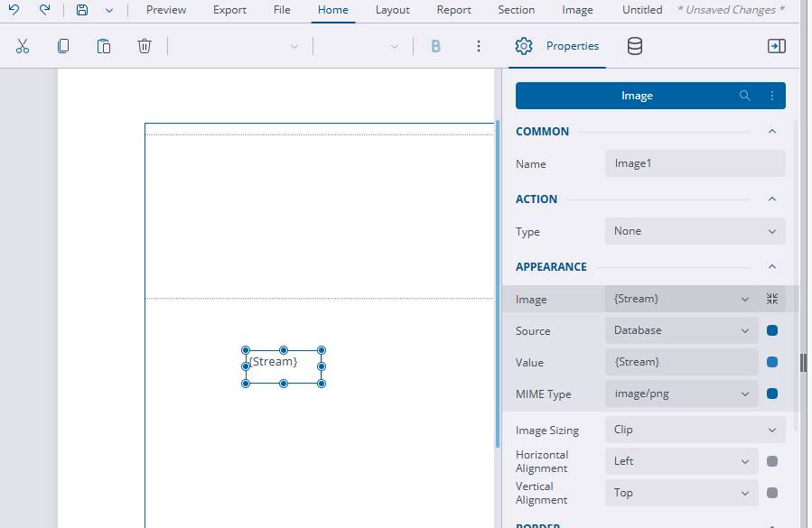Open the Action Type dropdown showing None
This screenshot has width=812, height=528.
695,231
